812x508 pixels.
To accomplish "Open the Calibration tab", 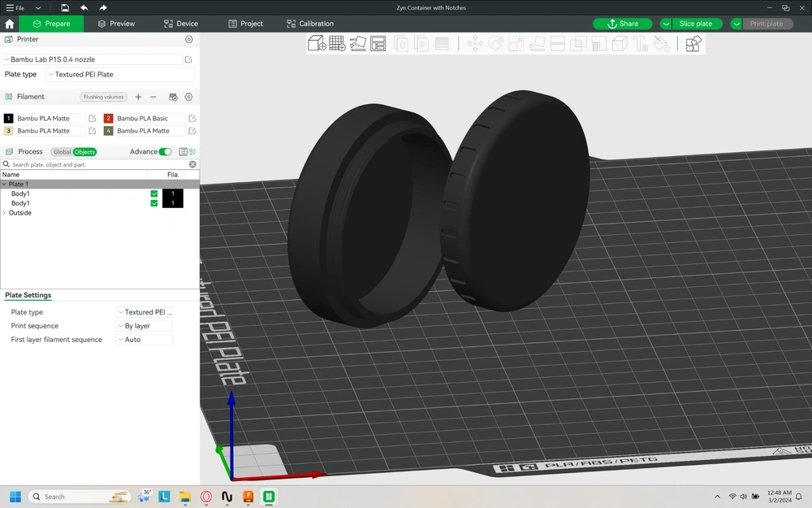I will 309,24.
